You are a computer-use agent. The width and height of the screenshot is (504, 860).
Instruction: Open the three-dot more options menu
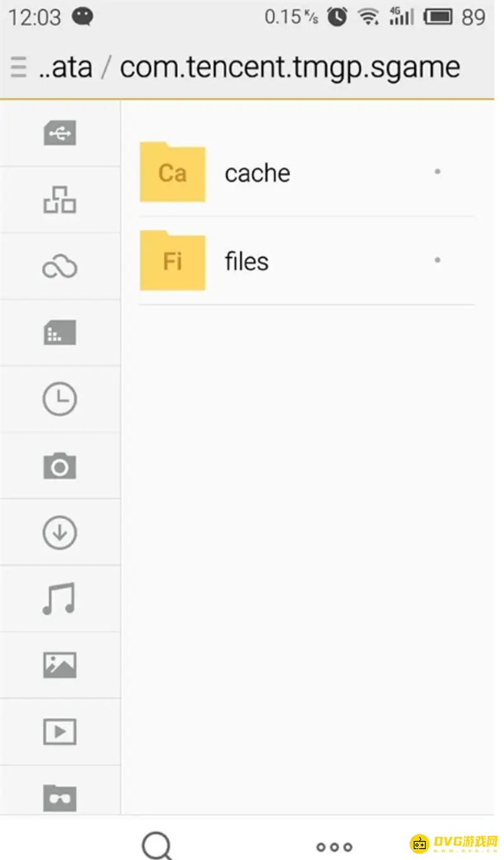point(334,847)
